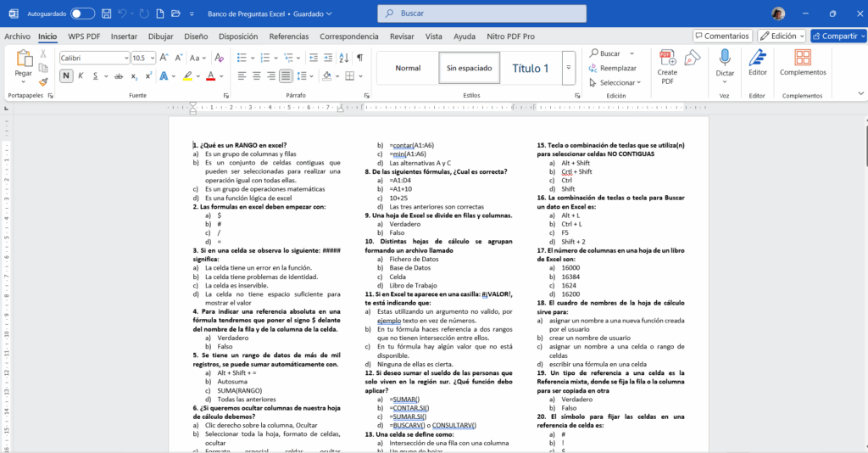Open font color dropdown arrow

tap(221, 76)
